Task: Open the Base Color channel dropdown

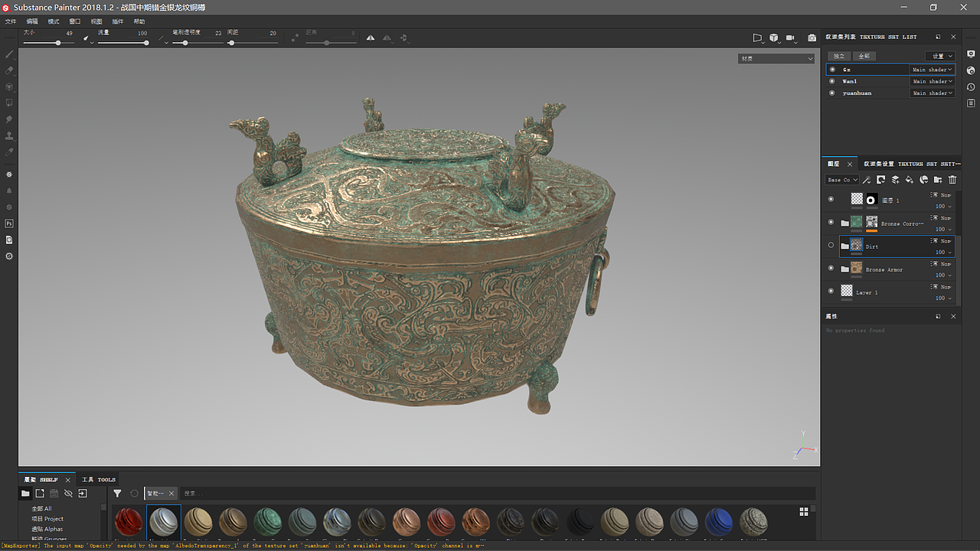Action: tap(843, 180)
